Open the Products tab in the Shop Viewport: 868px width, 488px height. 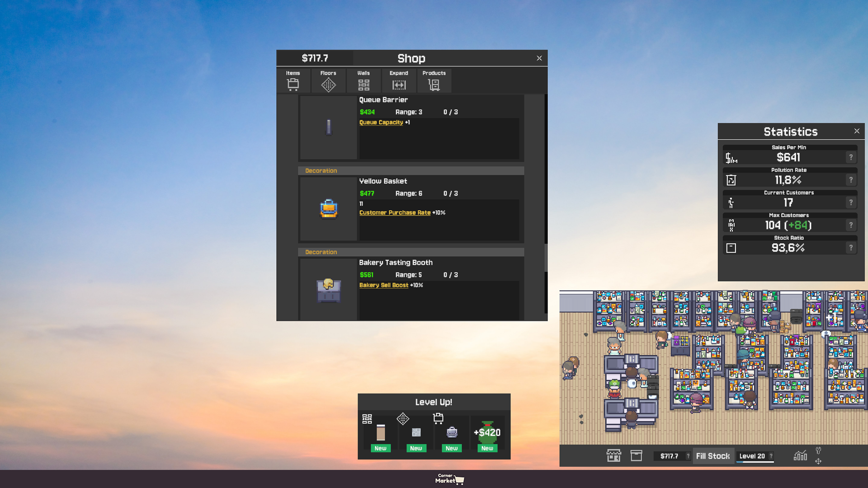click(434, 80)
